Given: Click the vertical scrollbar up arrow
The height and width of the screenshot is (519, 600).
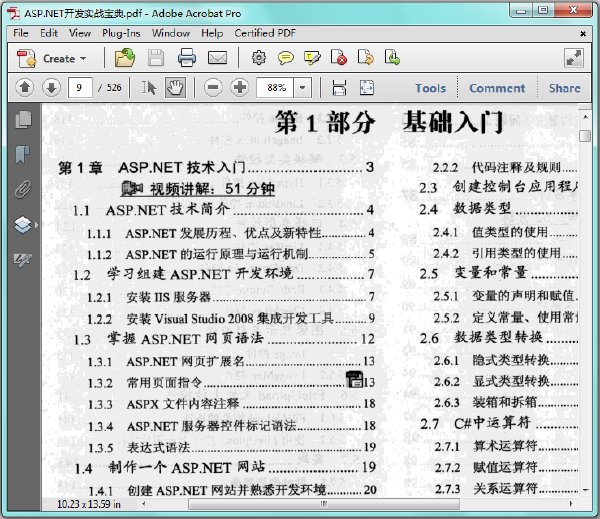Looking at the screenshot, I should [x=585, y=116].
